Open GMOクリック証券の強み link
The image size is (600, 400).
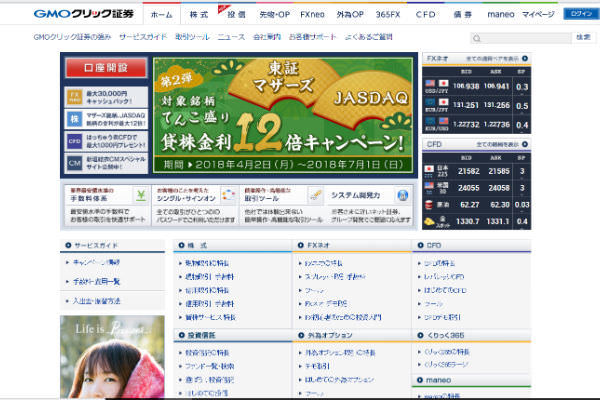coord(72,37)
